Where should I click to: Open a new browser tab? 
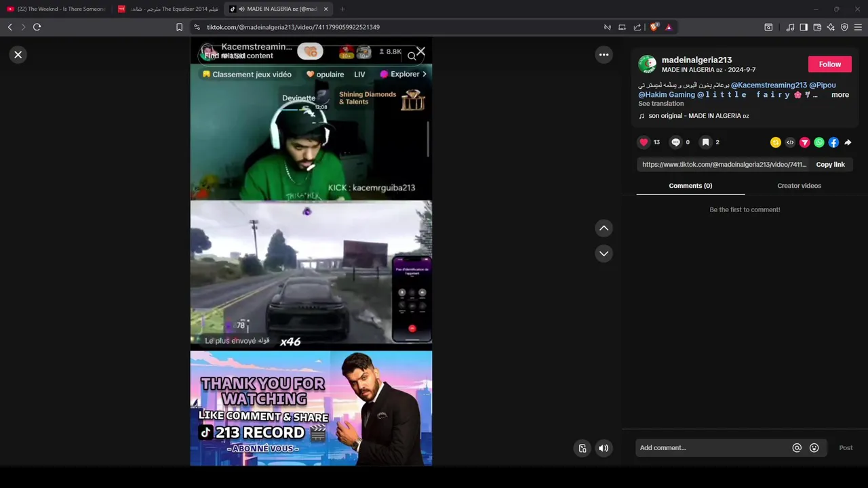click(342, 9)
